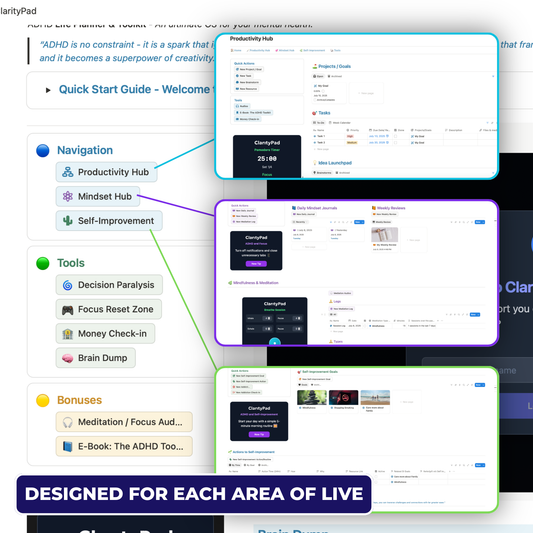The image size is (533, 533).
Task: Click the Medium priority tag on Task 2
Action: point(351,142)
